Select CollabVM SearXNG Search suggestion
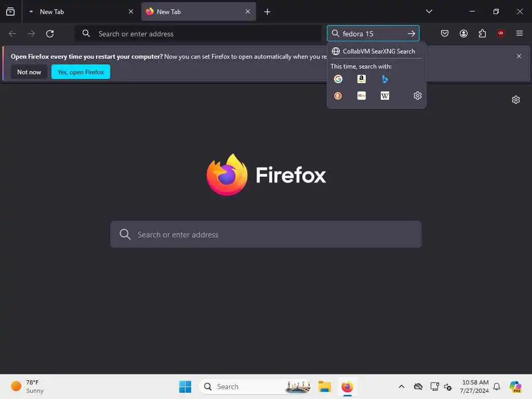532x399 pixels. (x=376, y=51)
